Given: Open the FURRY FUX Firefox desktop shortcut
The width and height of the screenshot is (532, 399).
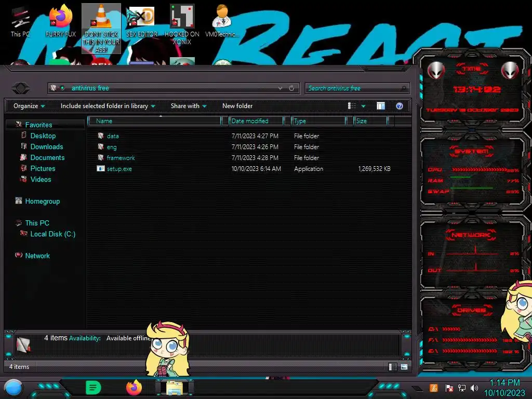Looking at the screenshot, I should pos(61,22).
